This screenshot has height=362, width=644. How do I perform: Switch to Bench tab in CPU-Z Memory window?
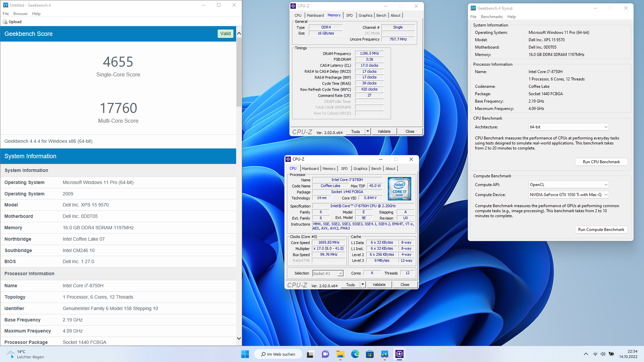381,15
